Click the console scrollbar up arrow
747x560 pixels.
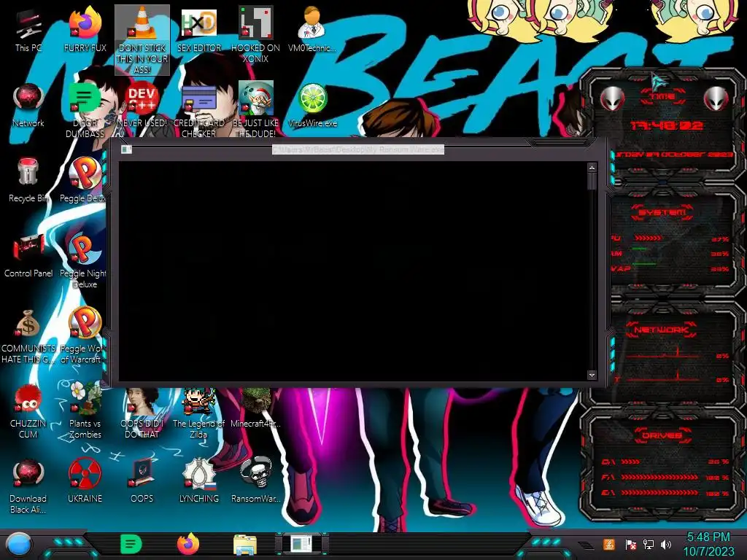click(592, 168)
